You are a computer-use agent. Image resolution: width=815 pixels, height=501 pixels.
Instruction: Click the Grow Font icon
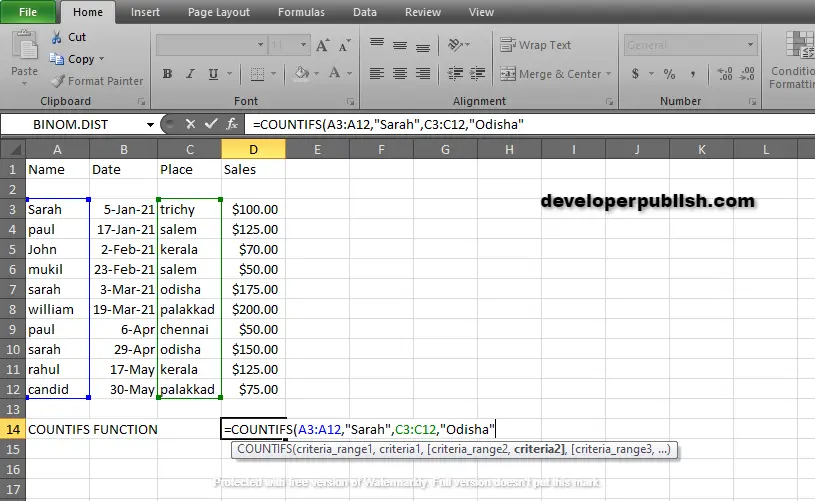[323, 45]
